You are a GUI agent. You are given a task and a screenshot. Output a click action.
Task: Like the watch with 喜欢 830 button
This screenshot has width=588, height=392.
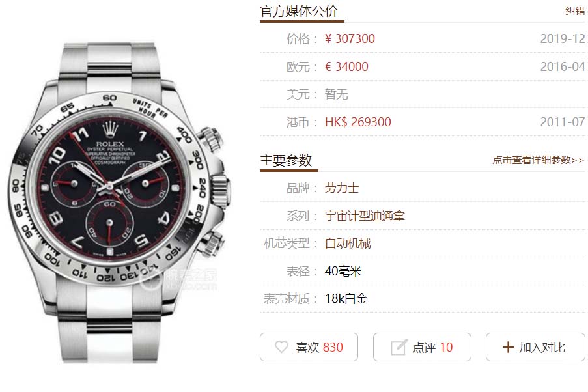tap(309, 347)
